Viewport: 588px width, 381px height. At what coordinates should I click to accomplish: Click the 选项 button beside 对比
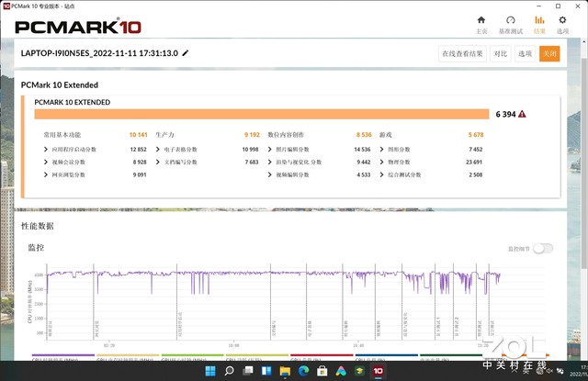tap(525, 53)
